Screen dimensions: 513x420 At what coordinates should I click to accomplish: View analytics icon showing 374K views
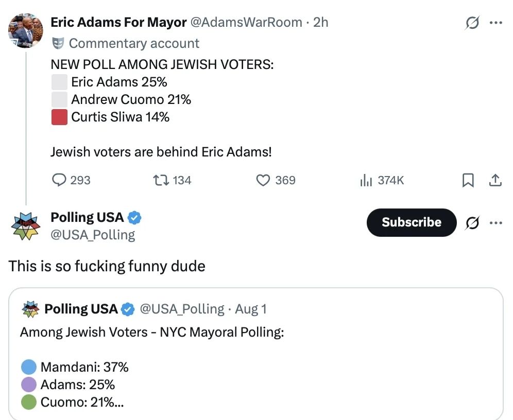(366, 180)
